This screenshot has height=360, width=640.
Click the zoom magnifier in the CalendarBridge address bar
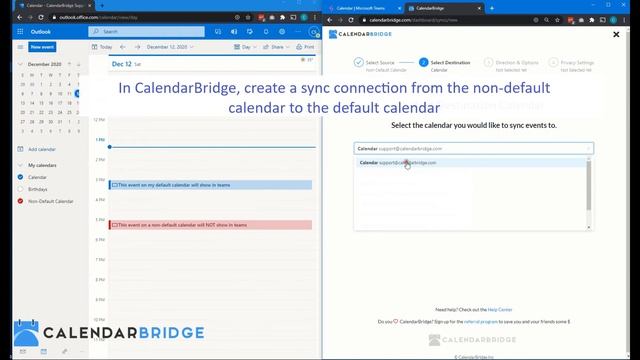546,20
